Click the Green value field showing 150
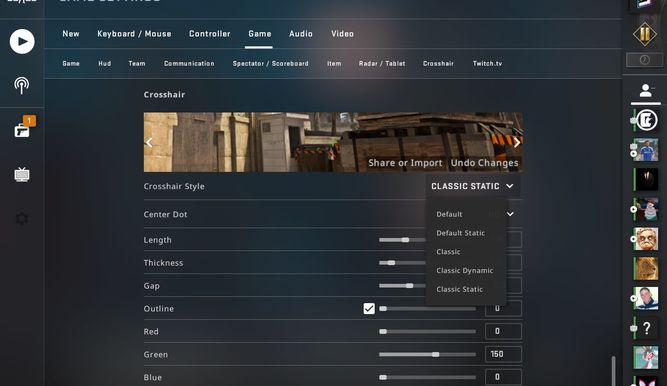Screen dimensions: 667x386 (x=503, y=354)
